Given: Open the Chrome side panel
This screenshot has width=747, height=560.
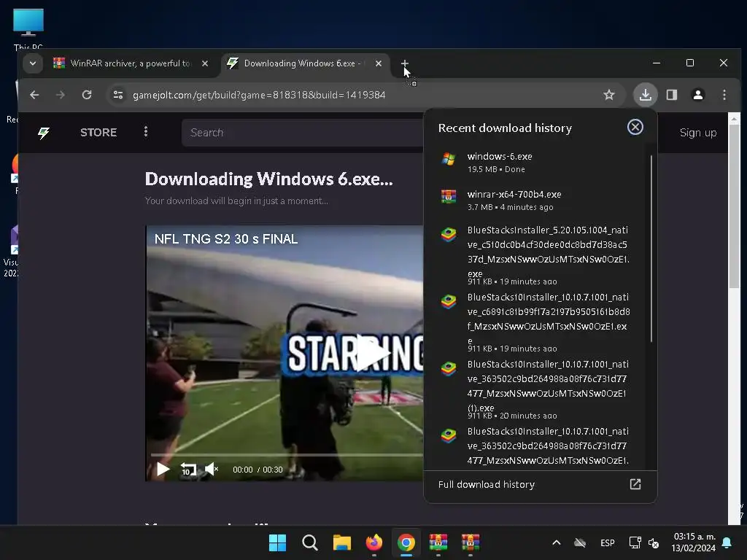Looking at the screenshot, I should (672, 95).
